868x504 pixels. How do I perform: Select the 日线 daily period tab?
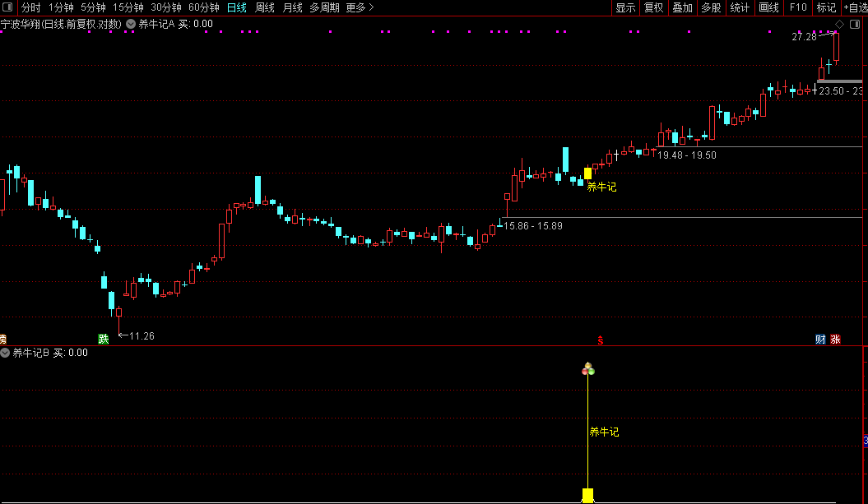pos(237,7)
